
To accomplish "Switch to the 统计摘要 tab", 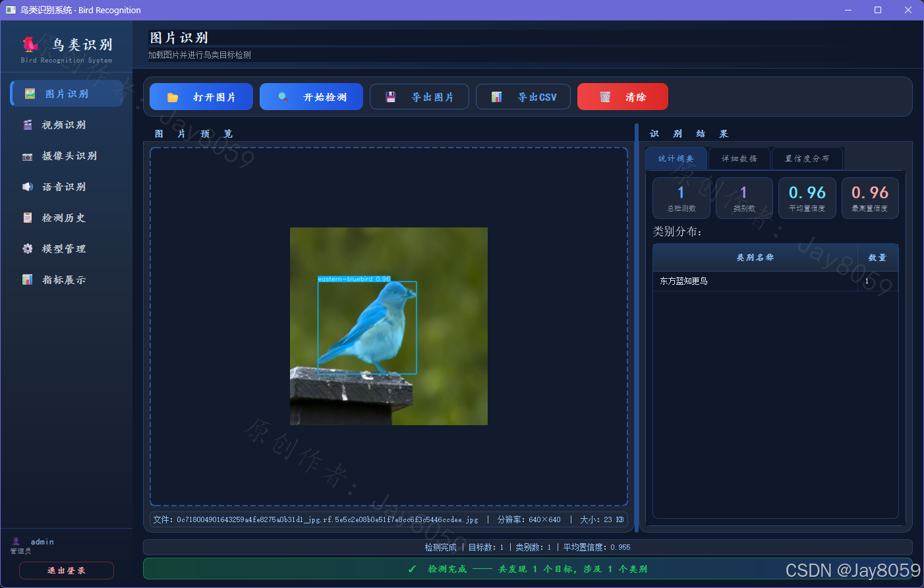I will pos(676,158).
